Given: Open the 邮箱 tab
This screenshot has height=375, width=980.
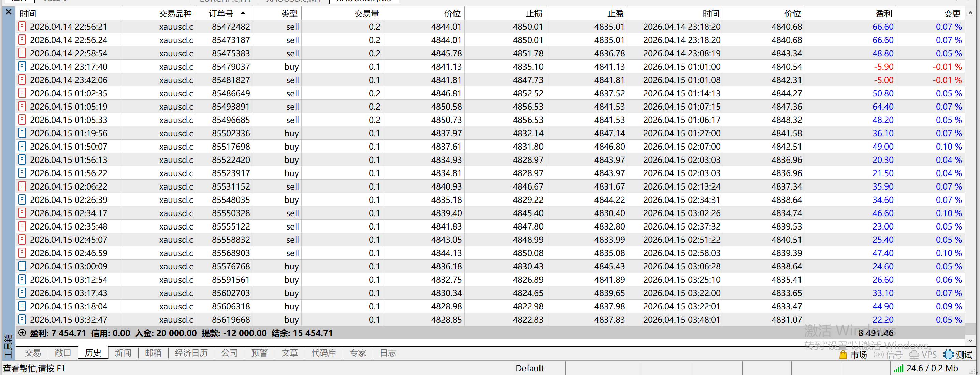Looking at the screenshot, I should pos(153,353).
